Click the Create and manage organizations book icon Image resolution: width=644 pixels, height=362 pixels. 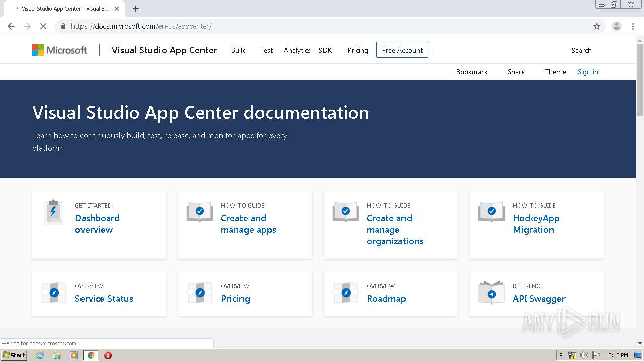tap(346, 212)
